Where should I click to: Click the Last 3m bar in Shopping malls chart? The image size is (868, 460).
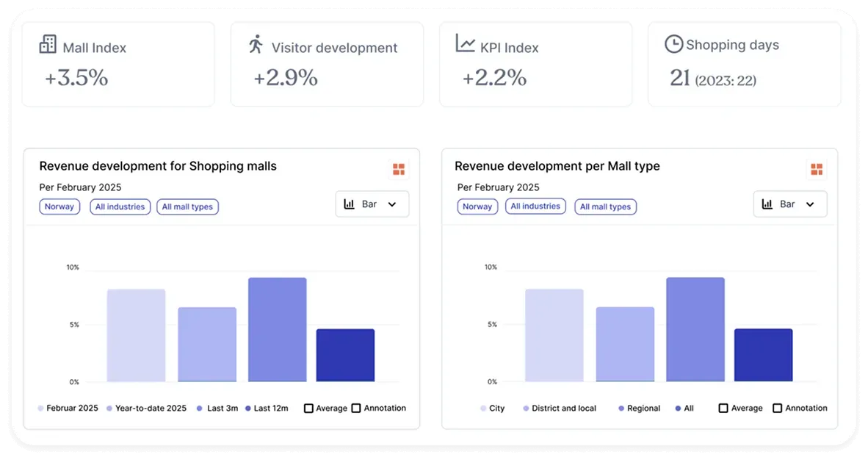(x=277, y=329)
